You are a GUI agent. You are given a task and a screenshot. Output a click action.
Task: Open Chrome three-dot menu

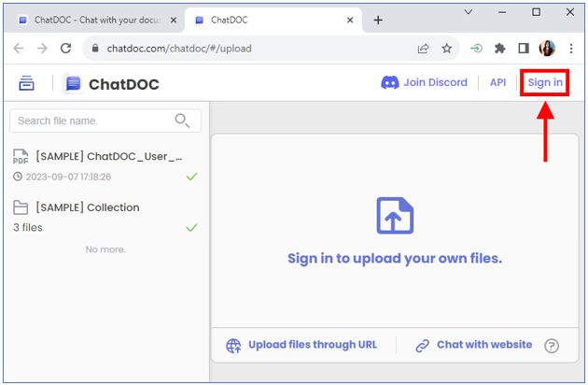571,49
